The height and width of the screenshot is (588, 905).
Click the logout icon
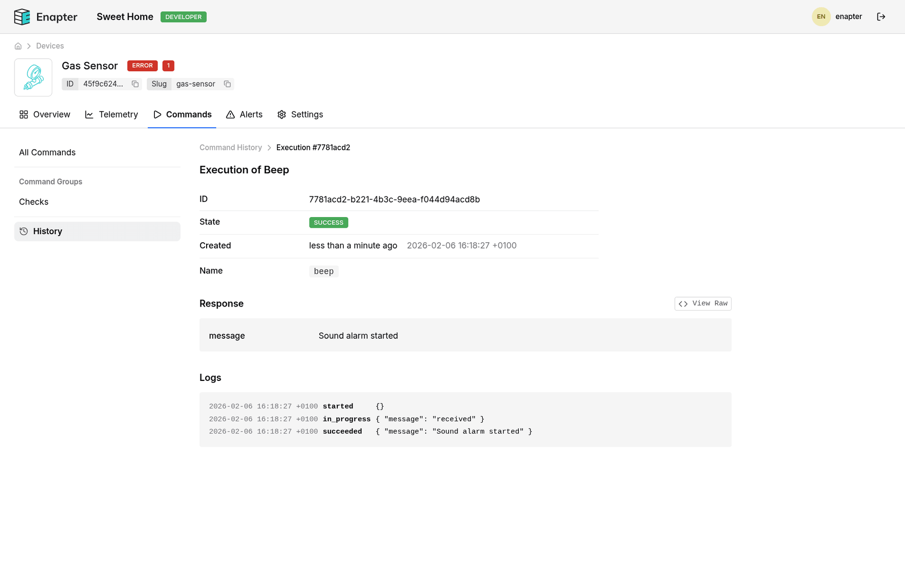881,17
